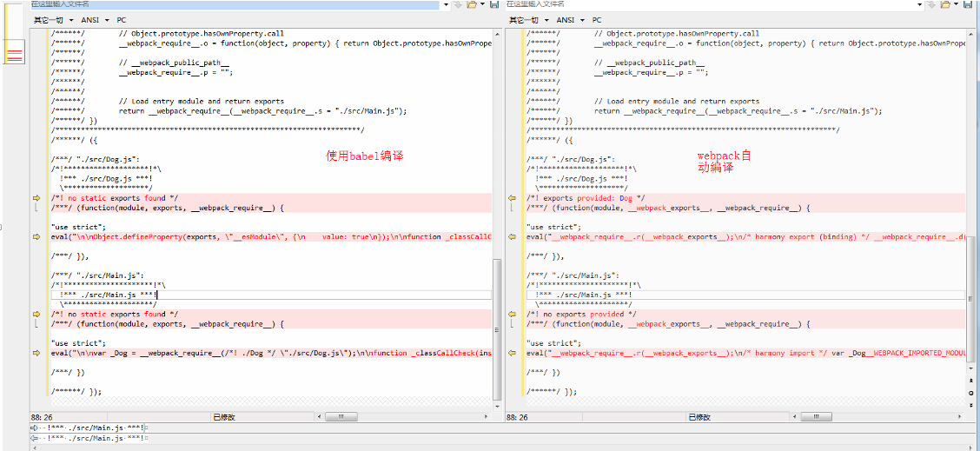Image resolution: width=980 pixels, height=451 pixels.
Task: Click right pane 已修改 status label
Action: [x=699, y=417]
